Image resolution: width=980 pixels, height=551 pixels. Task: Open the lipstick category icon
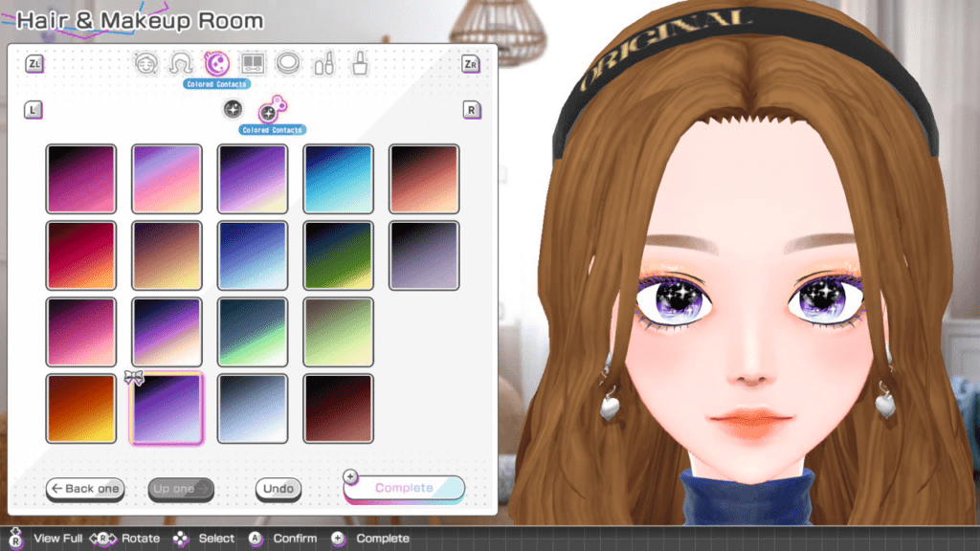(x=323, y=64)
